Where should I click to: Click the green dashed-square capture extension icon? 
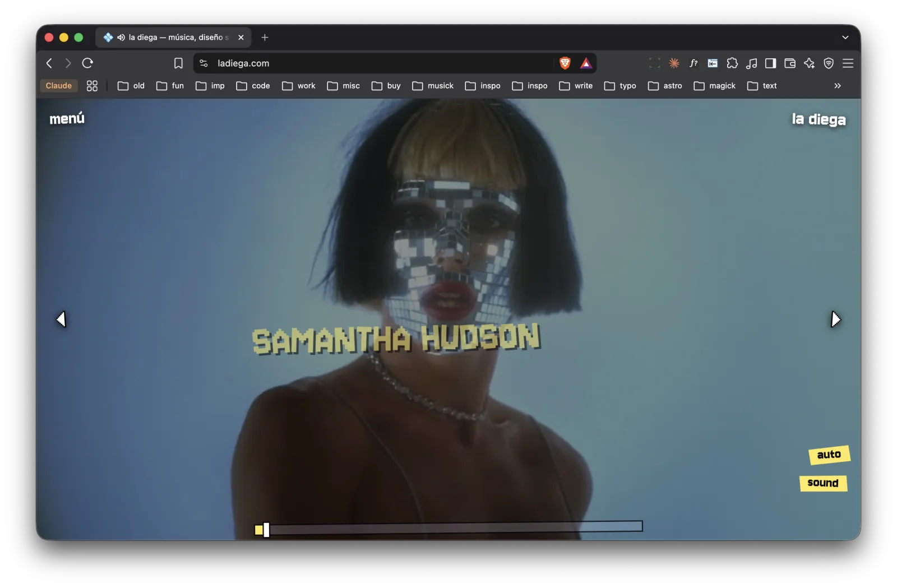click(654, 63)
